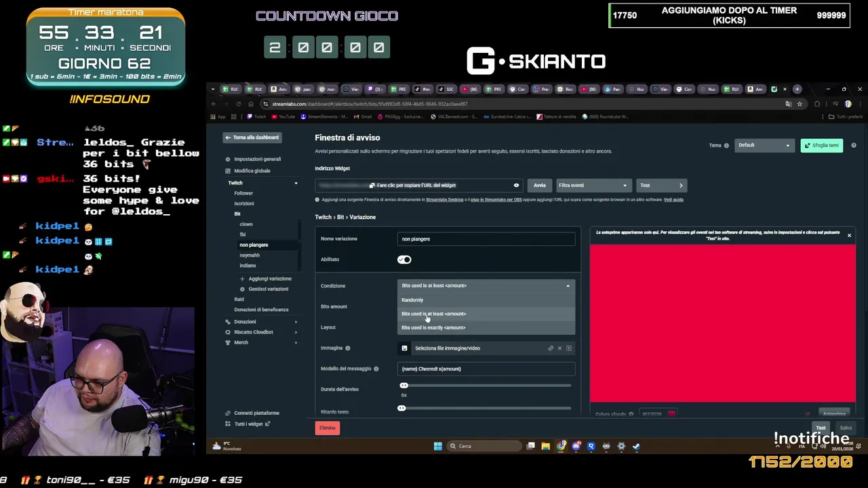Open Tutti i widget grid icon

click(228, 424)
